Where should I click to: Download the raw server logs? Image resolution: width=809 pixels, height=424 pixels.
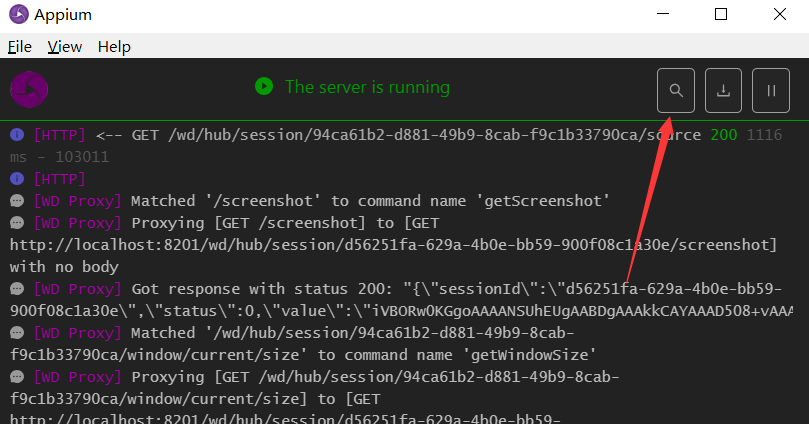click(723, 90)
